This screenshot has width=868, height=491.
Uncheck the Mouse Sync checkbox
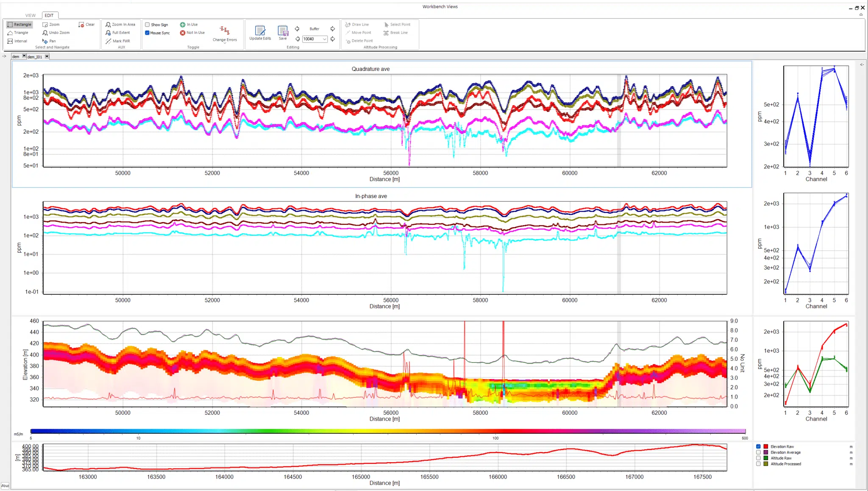(147, 33)
